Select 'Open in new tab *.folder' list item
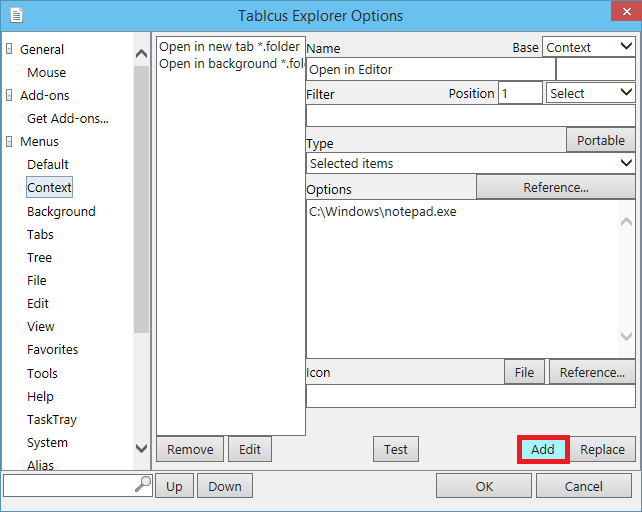 (x=229, y=47)
